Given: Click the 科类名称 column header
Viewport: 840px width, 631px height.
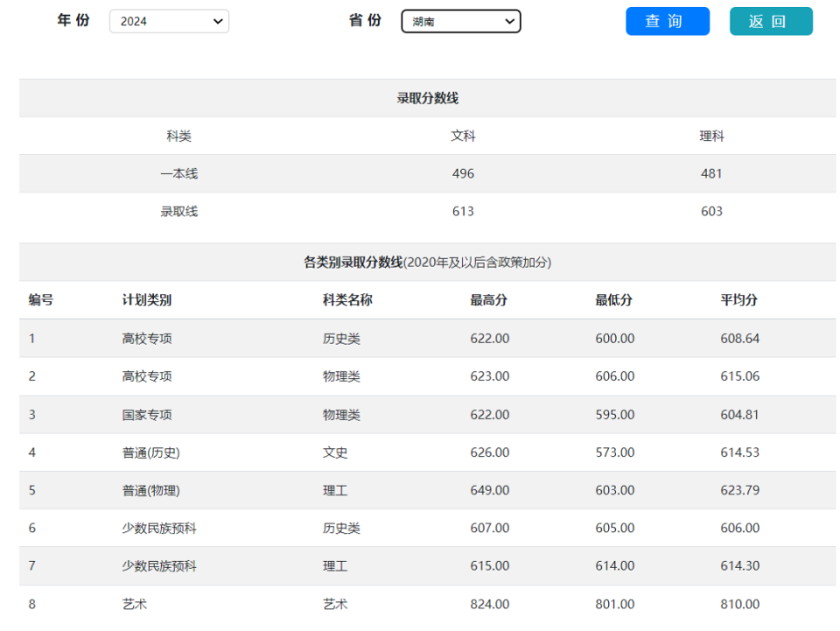Looking at the screenshot, I should [347, 300].
